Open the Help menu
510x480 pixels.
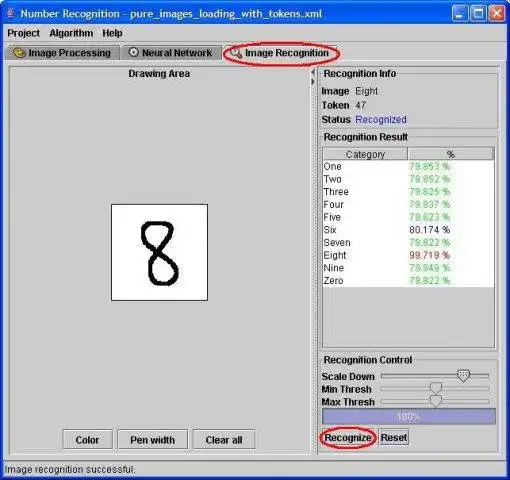coord(112,33)
